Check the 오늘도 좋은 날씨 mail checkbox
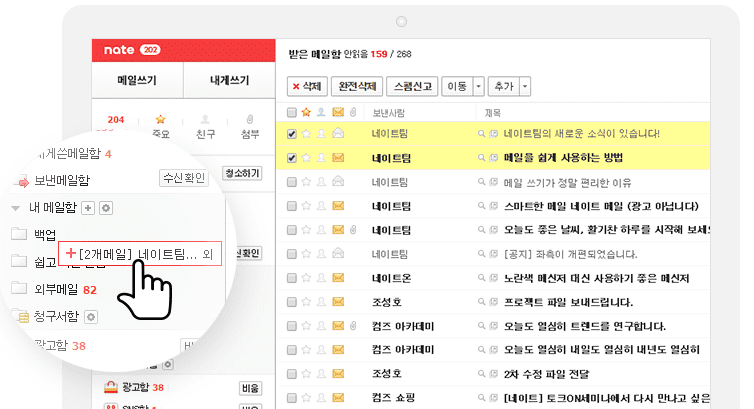Viewport: 754px width, 409px height. point(291,230)
